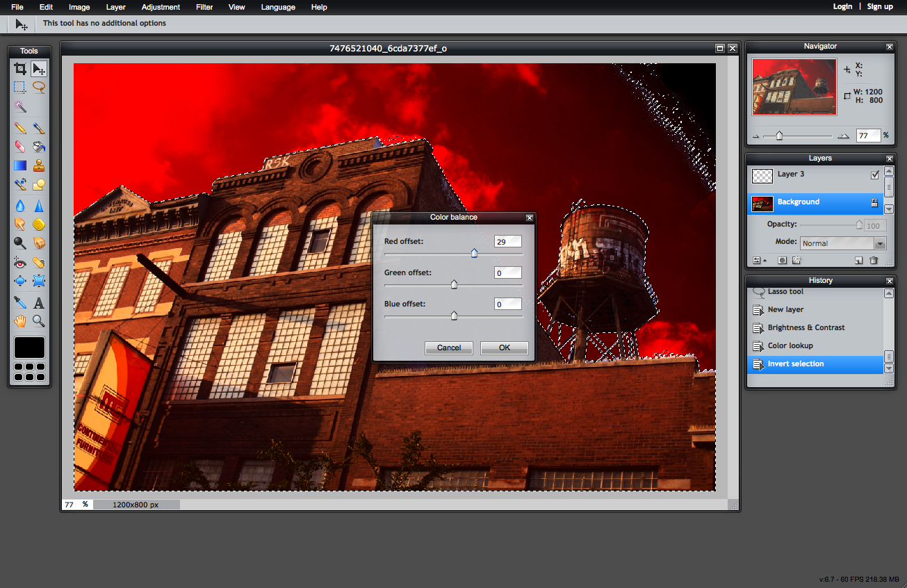Delete layer using trash icon
907x588 pixels.
[x=874, y=261]
